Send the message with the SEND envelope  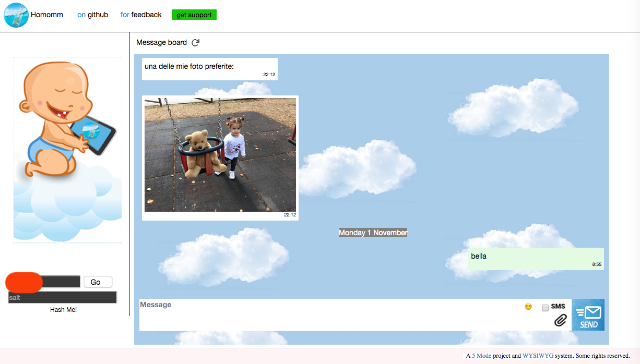pyautogui.click(x=588, y=314)
